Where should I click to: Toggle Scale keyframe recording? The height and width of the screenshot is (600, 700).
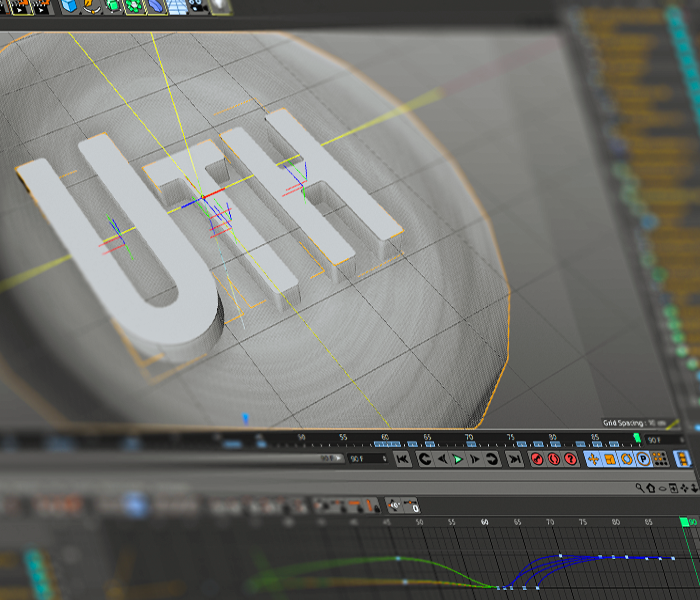610,459
